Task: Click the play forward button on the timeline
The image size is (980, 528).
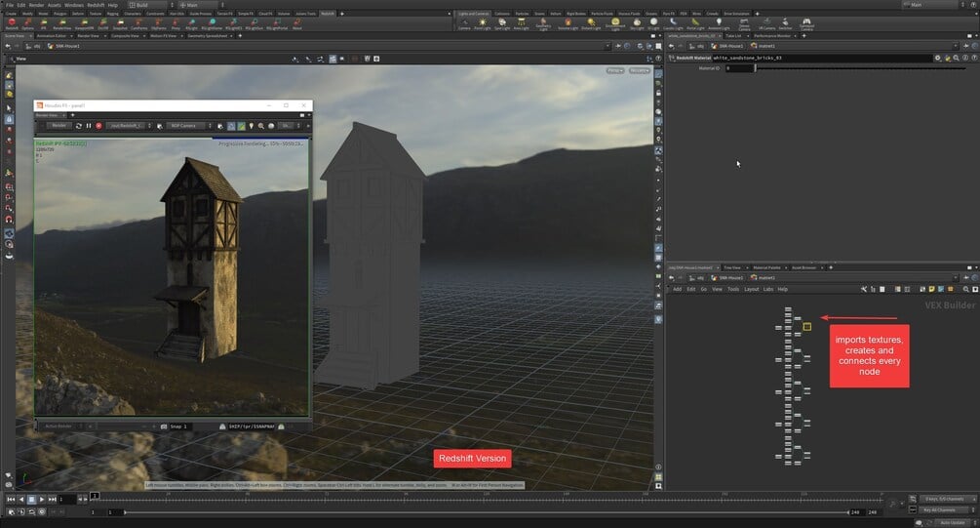Action: click(42, 500)
